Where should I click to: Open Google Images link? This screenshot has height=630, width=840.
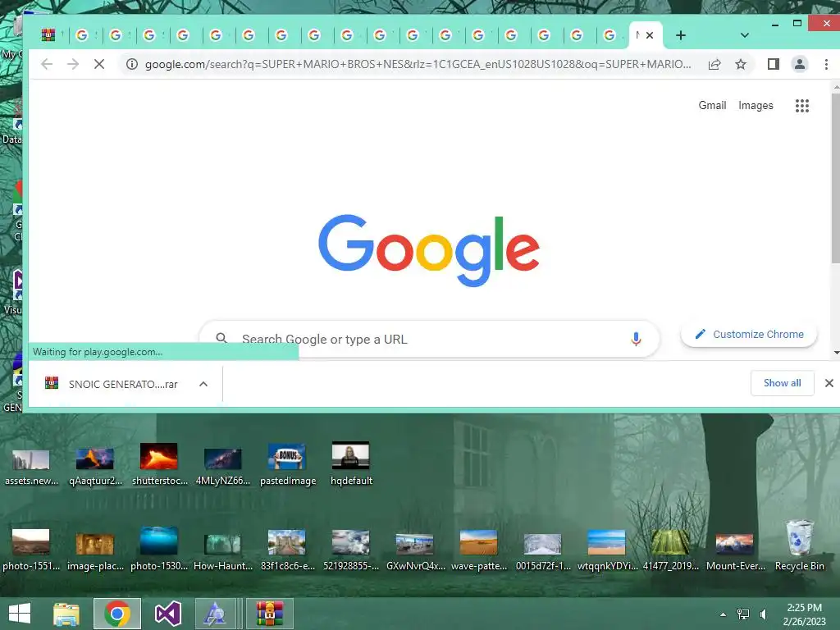pyautogui.click(x=756, y=106)
